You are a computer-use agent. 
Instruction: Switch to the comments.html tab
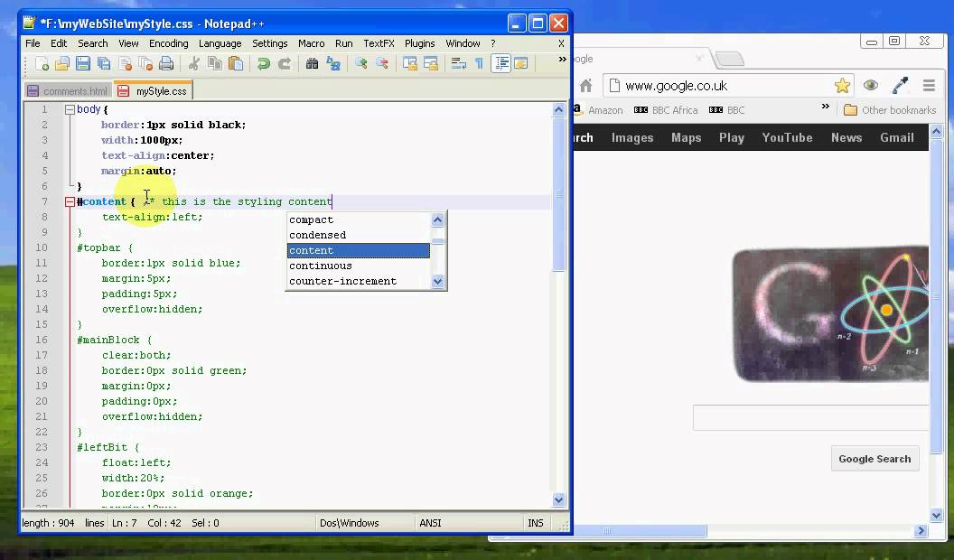click(x=68, y=91)
